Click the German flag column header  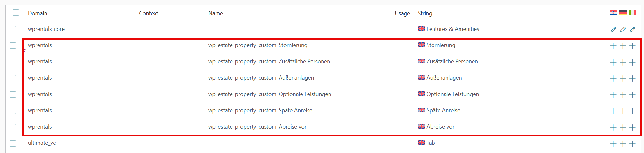point(623,13)
